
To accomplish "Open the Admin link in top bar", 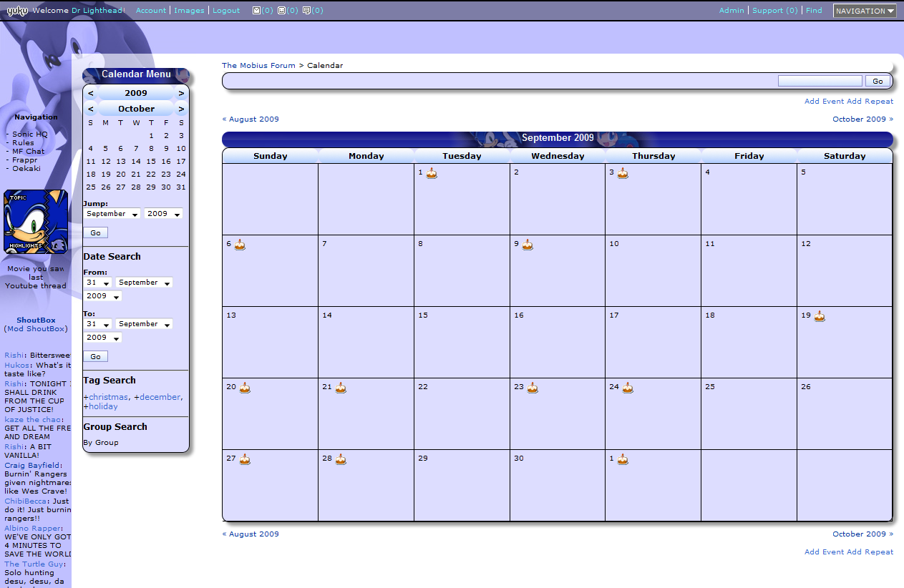I will pos(732,11).
